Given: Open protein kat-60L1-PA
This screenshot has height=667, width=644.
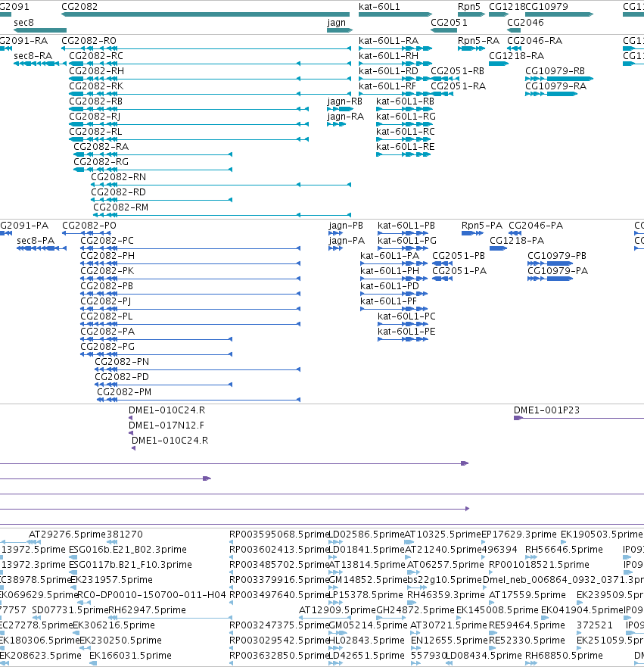Looking at the screenshot, I should 394,263.
